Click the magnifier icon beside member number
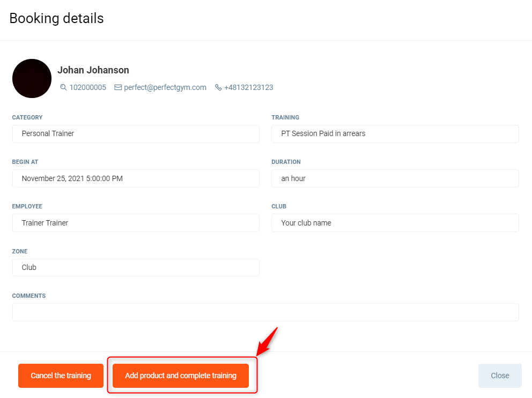The height and width of the screenshot is (398, 532). point(63,87)
